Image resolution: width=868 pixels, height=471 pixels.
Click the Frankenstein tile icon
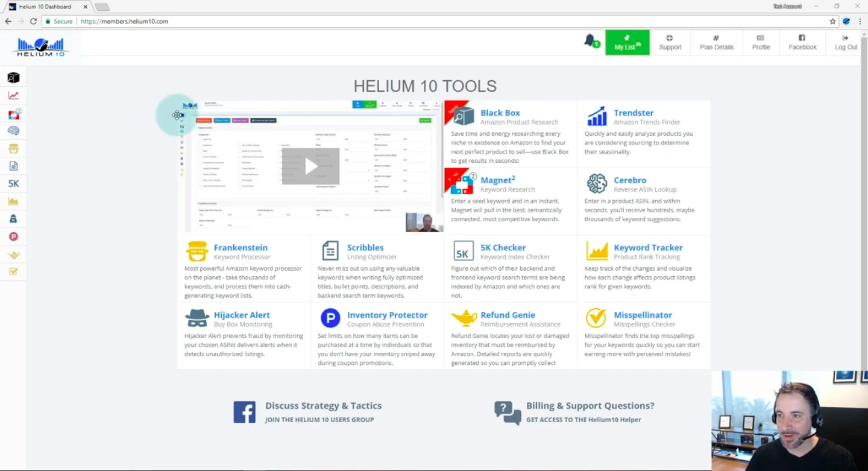[197, 251]
